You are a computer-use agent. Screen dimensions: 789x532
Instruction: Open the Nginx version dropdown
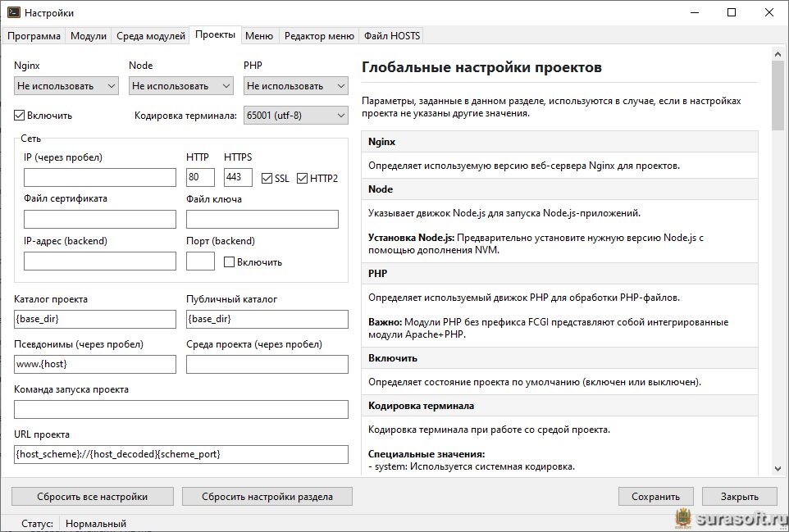point(66,85)
